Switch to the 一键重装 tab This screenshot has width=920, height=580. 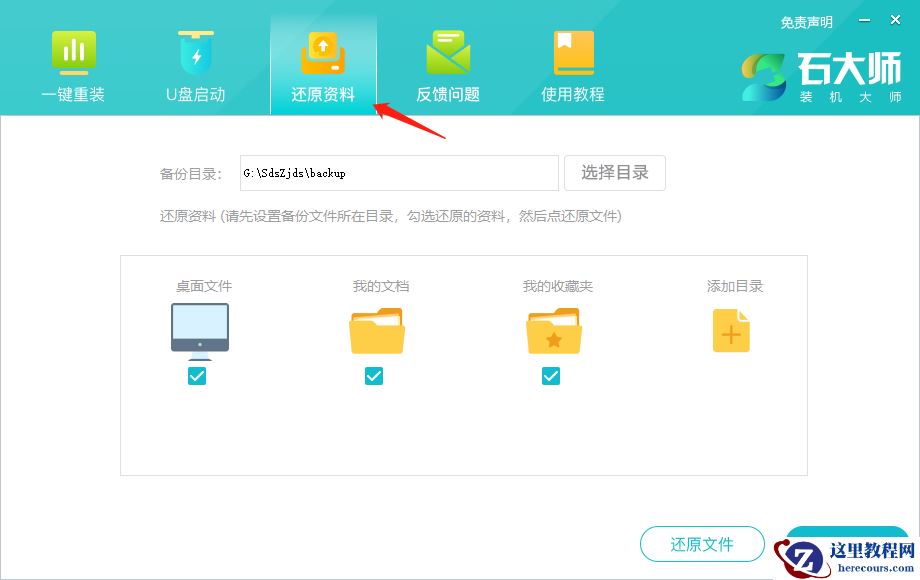[73, 65]
